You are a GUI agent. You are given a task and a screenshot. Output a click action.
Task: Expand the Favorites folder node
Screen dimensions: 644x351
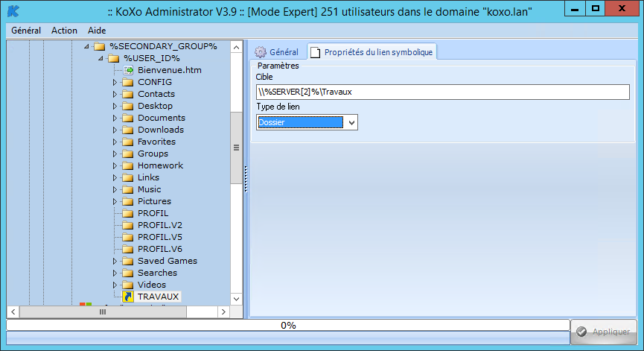[115, 142]
